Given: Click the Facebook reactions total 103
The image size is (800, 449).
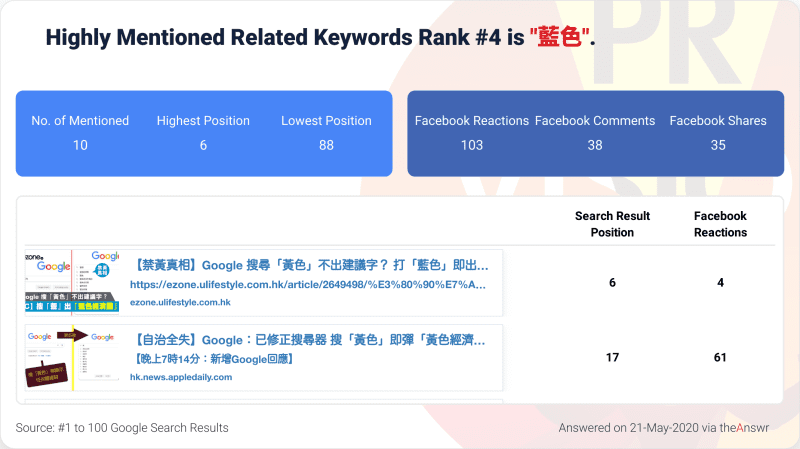Looking at the screenshot, I should point(471,145).
